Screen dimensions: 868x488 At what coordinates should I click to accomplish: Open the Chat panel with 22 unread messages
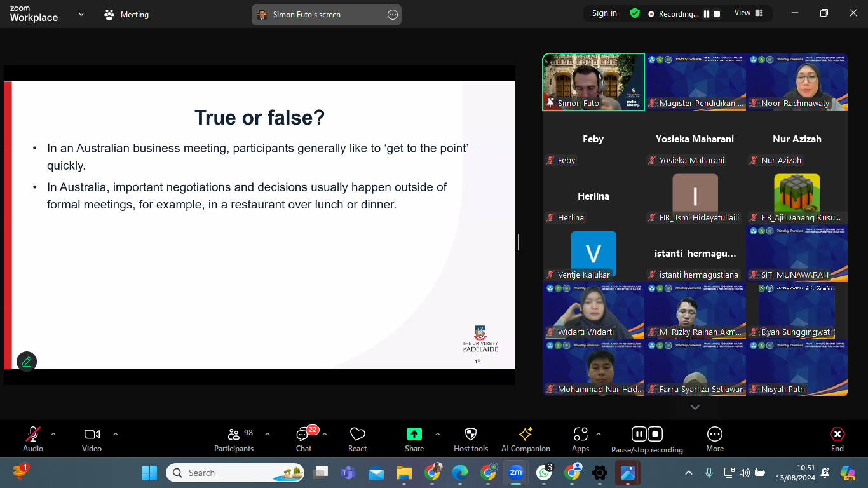303,438
